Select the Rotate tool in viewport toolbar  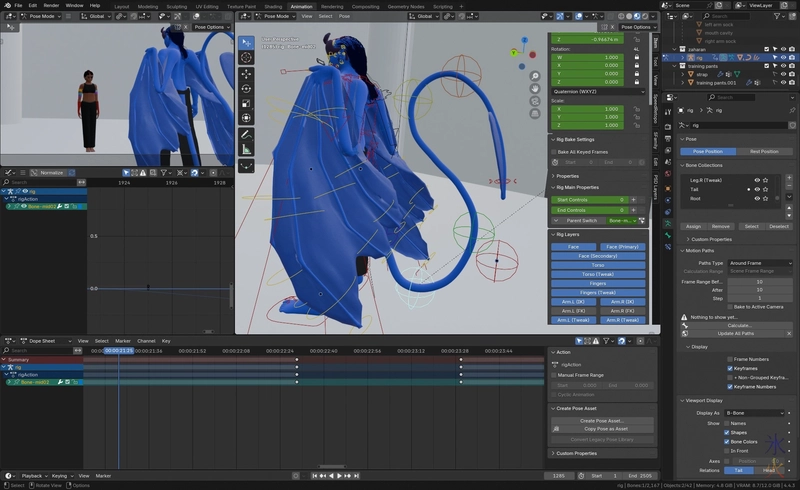pos(246,88)
